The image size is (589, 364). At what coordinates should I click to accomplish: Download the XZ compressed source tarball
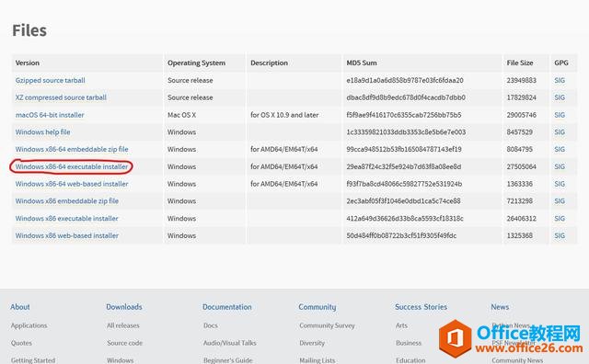pyautogui.click(x=61, y=97)
